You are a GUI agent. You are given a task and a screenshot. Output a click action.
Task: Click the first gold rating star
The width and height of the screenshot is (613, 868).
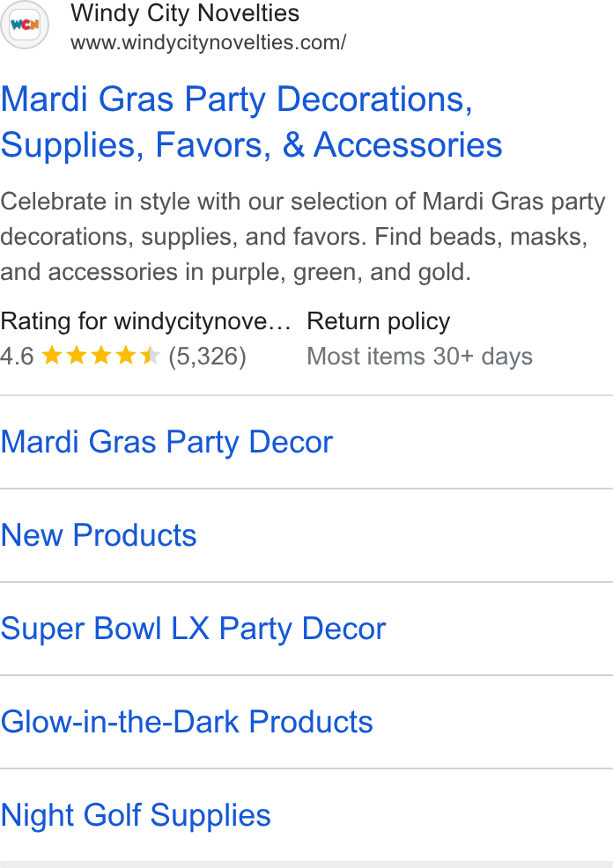[x=52, y=356]
